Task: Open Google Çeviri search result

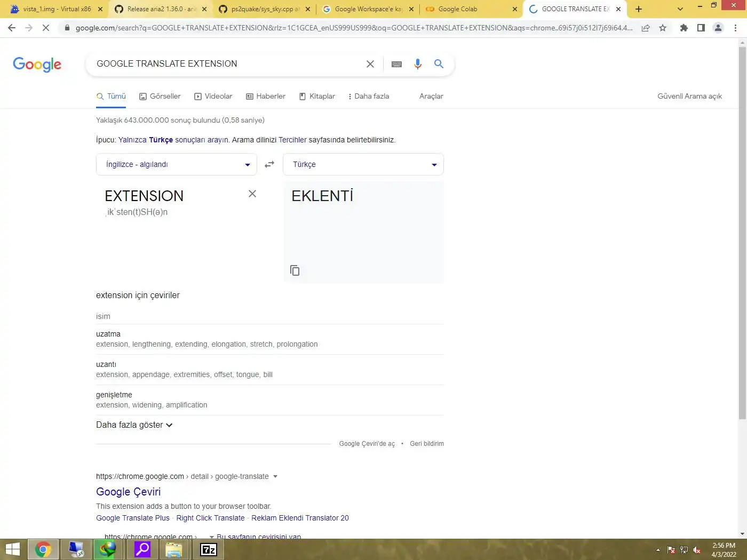Action: [128, 492]
